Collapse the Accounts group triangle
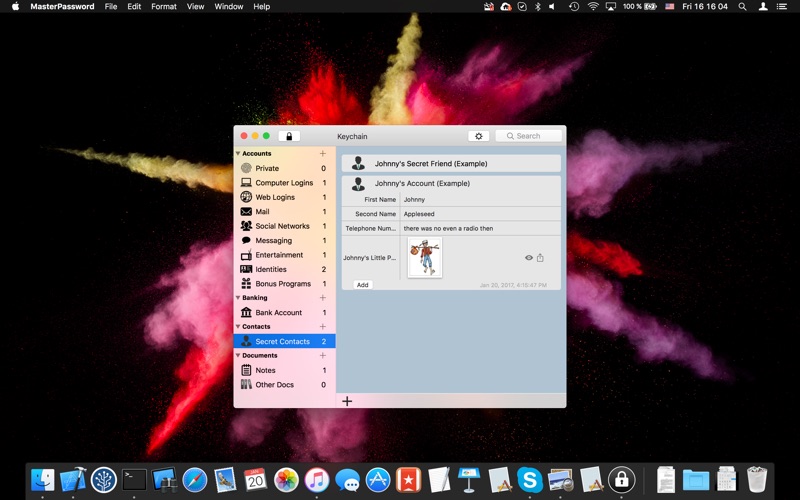Image resolution: width=800 pixels, height=500 pixels. pos(238,154)
